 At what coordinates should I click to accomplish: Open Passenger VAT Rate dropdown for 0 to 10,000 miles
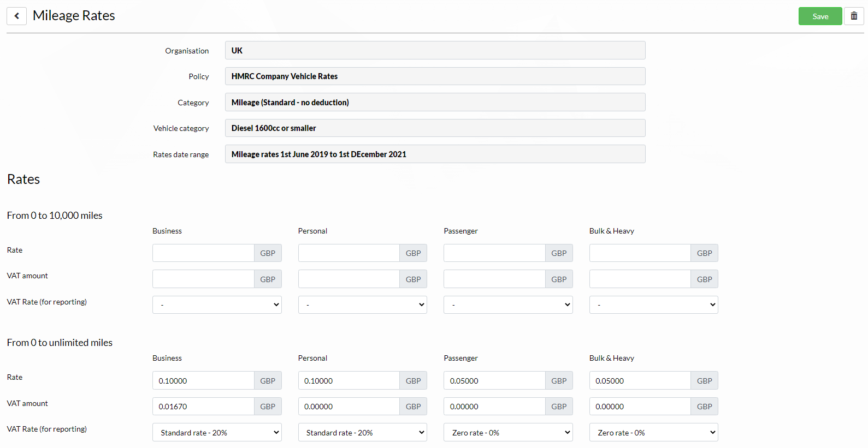coord(508,304)
